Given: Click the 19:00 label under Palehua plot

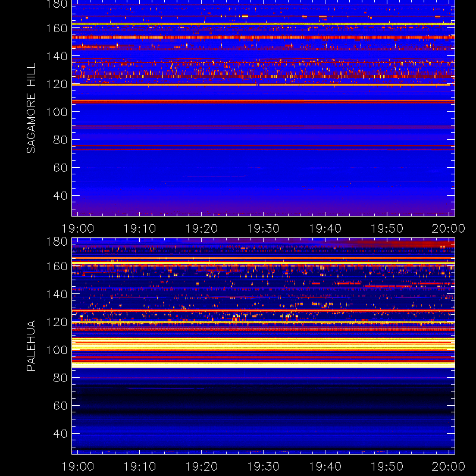Looking at the screenshot, I should [x=78, y=466].
